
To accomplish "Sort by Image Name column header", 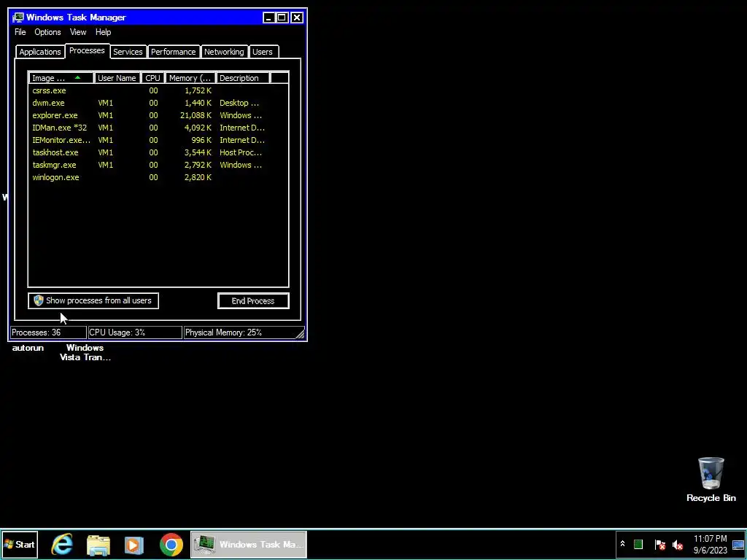I will pyautogui.click(x=61, y=78).
